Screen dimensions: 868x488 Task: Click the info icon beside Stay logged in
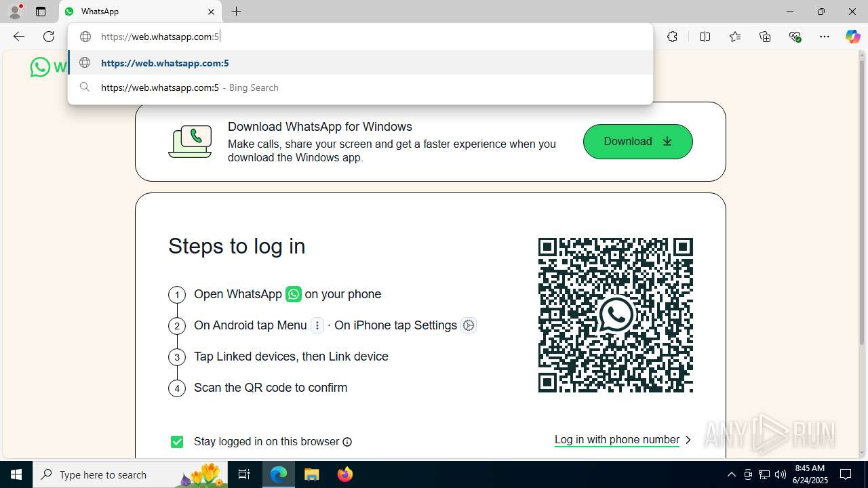pos(347,442)
